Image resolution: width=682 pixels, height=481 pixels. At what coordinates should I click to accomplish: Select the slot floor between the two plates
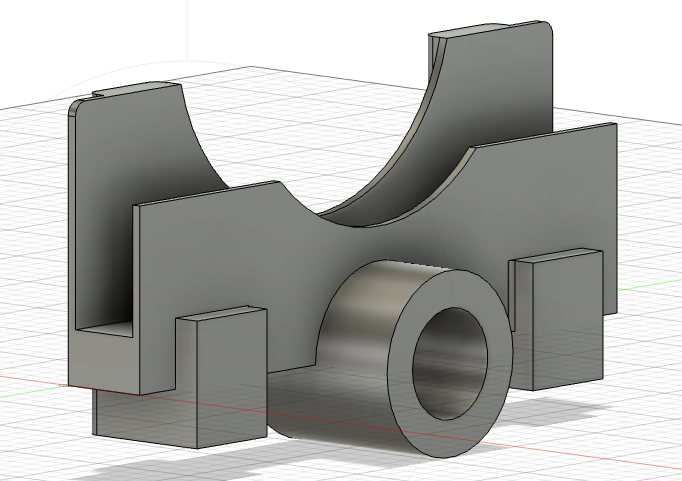[x=104, y=329]
